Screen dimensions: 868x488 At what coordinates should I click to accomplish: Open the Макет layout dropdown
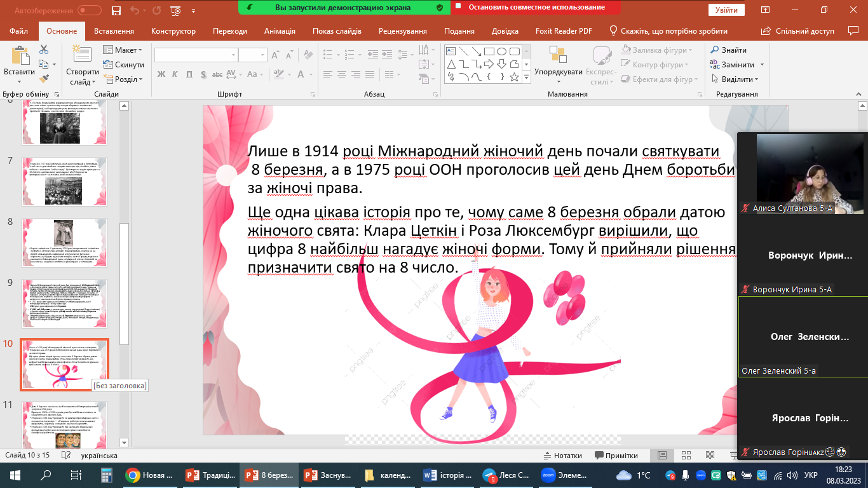[x=123, y=50]
